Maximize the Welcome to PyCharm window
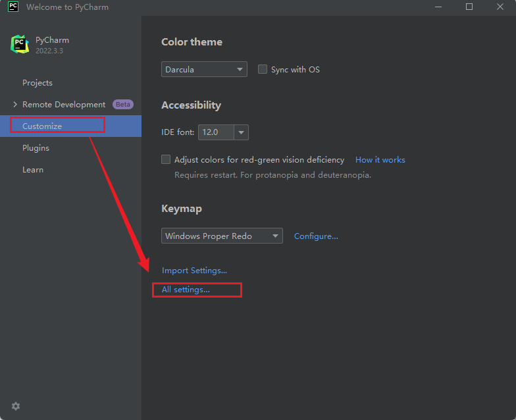This screenshot has height=420, width=516. [469, 7]
